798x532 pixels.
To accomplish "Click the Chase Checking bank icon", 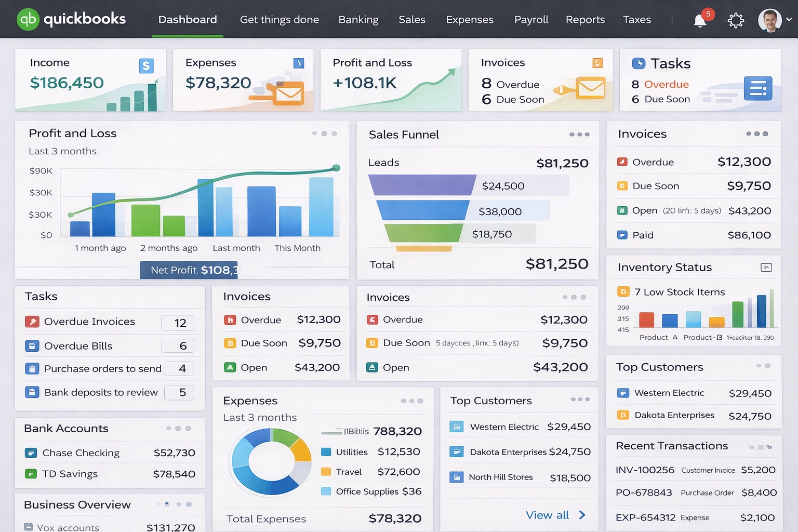I will (x=32, y=453).
